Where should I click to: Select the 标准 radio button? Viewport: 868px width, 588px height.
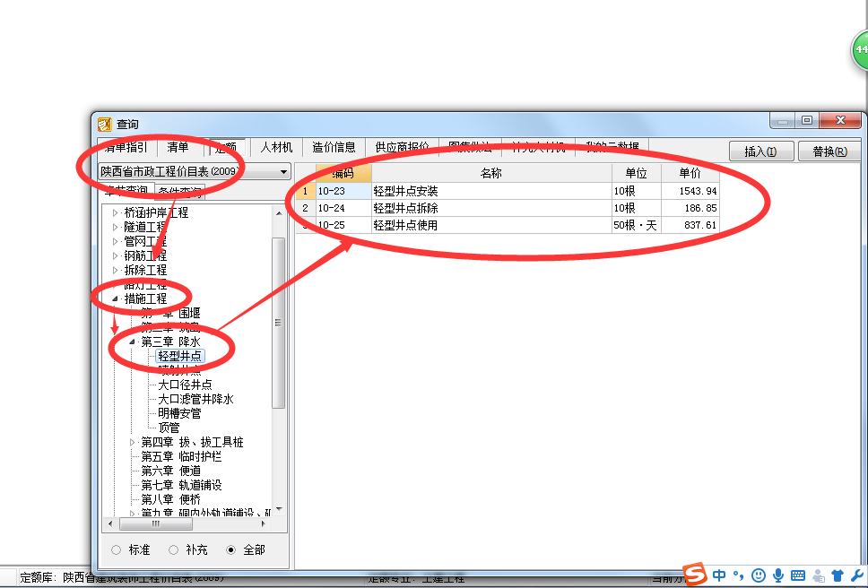coord(117,549)
